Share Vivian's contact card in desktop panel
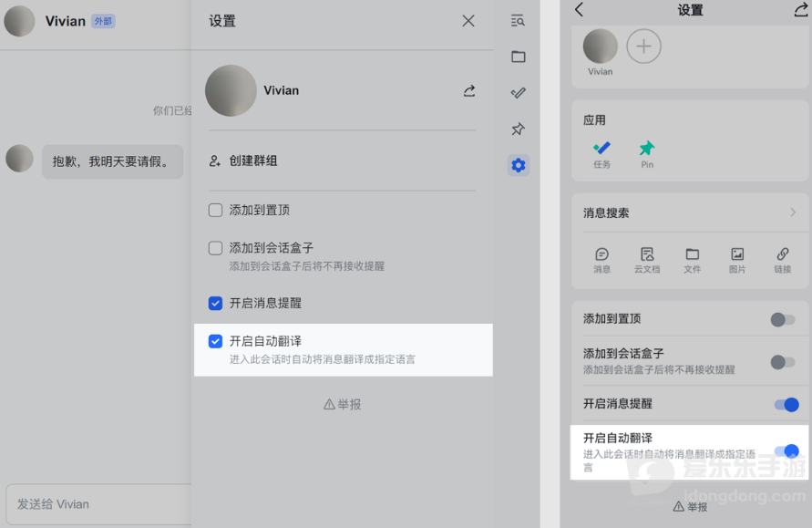812x528 pixels. pos(469,90)
